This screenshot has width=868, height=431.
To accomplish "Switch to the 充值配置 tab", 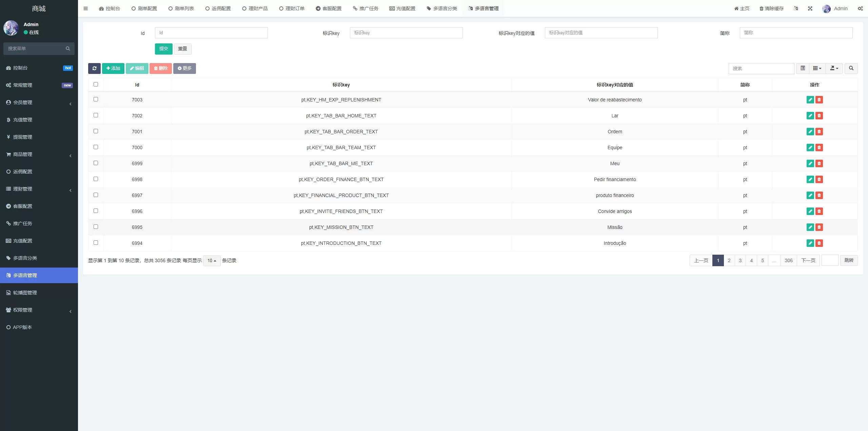I will click(402, 8).
